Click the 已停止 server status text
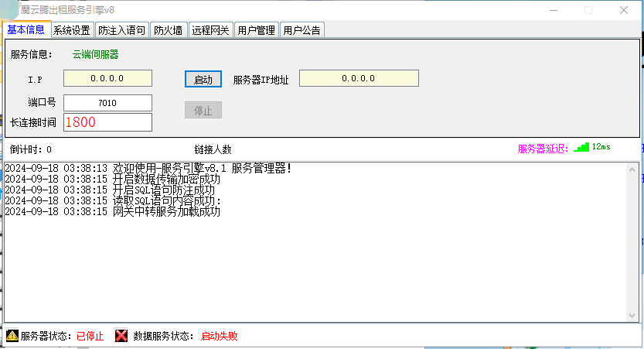The image size is (644, 349). point(90,336)
